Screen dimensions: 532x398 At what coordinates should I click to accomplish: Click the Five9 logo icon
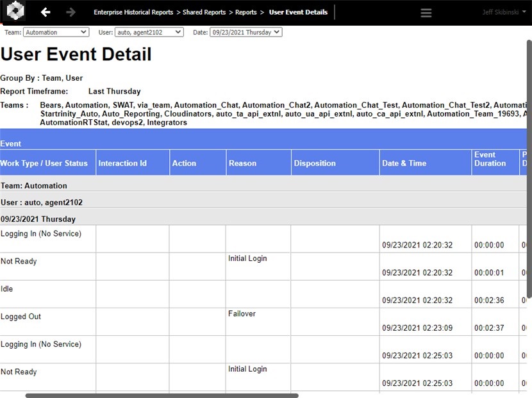tap(14, 11)
